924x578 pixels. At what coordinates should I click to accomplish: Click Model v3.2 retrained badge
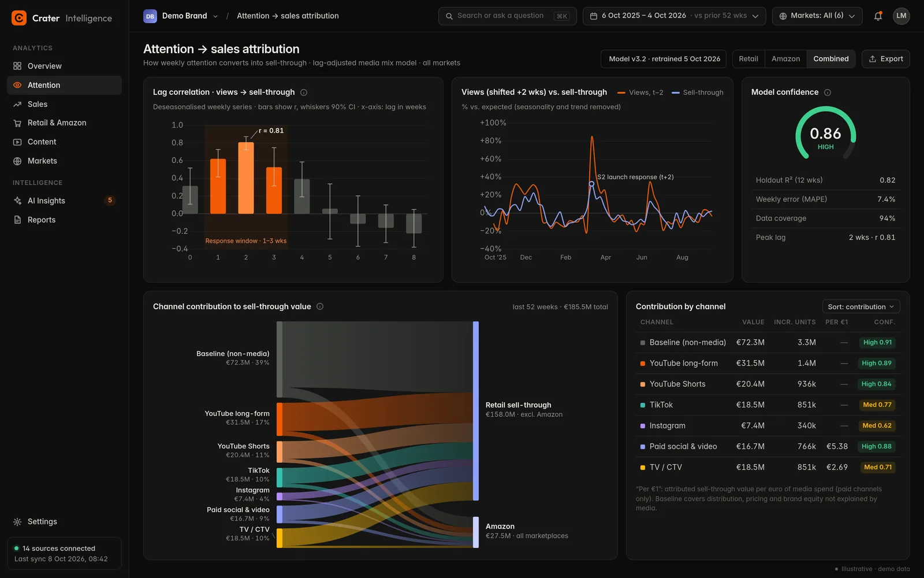click(665, 59)
